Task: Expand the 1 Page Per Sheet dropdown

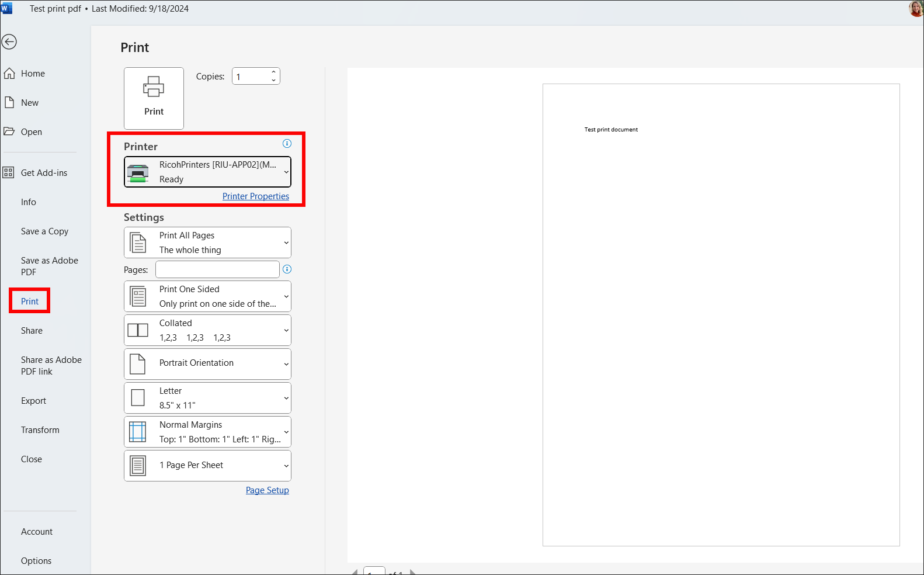Action: click(x=286, y=466)
